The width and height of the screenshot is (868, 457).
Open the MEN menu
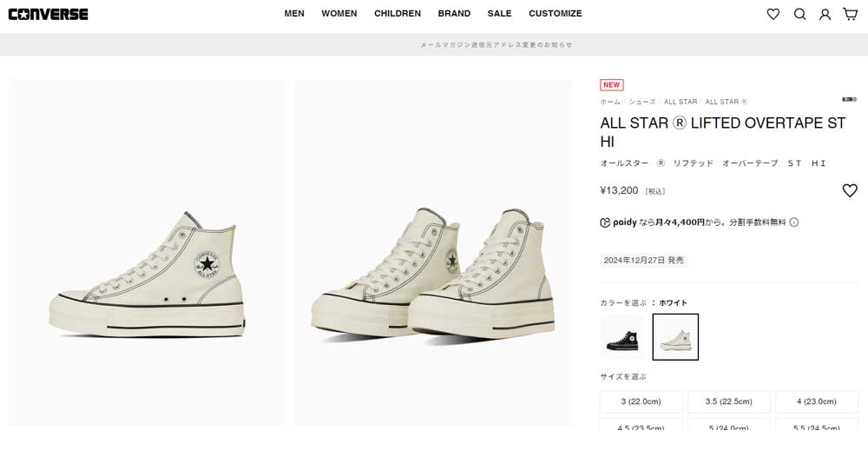[294, 14]
